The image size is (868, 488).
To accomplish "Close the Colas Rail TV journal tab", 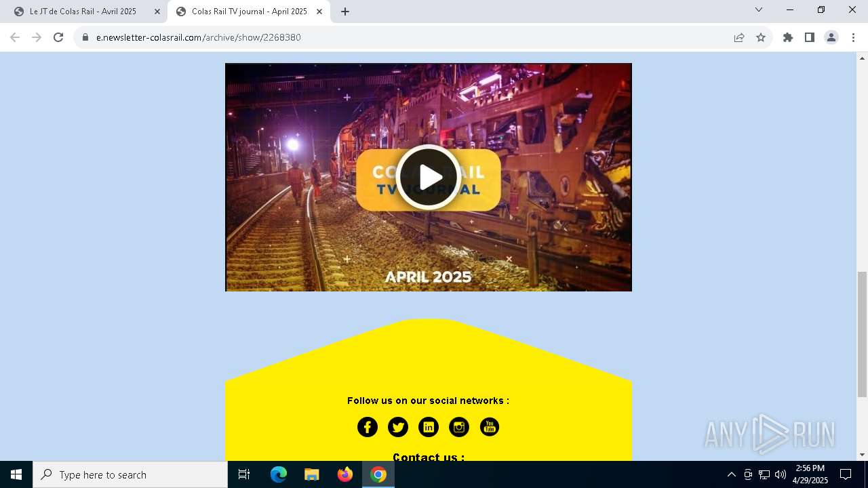I will (x=319, y=12).
